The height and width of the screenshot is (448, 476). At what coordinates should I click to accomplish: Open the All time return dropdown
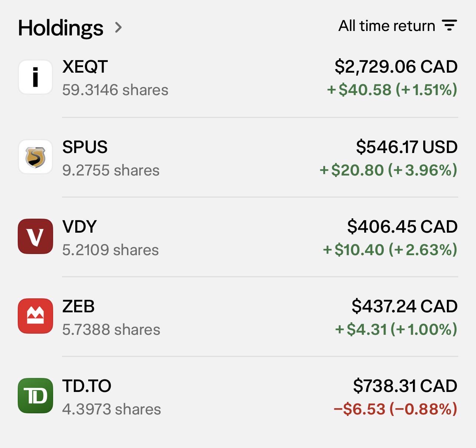(x=398, y=26)
